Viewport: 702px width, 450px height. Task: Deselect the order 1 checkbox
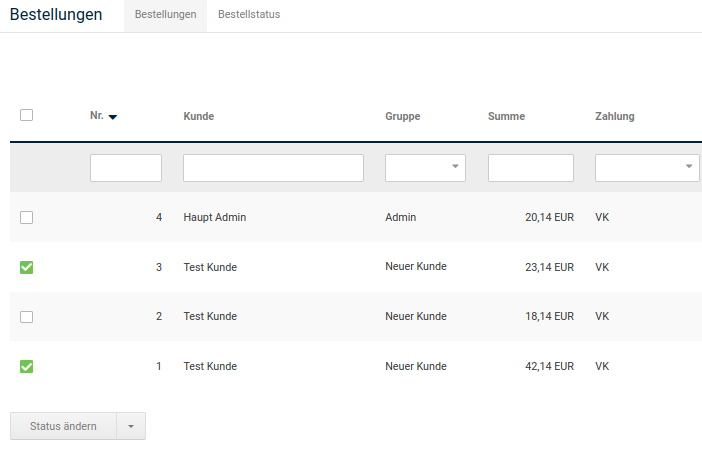pyautogui.click(x=27, y=367)
